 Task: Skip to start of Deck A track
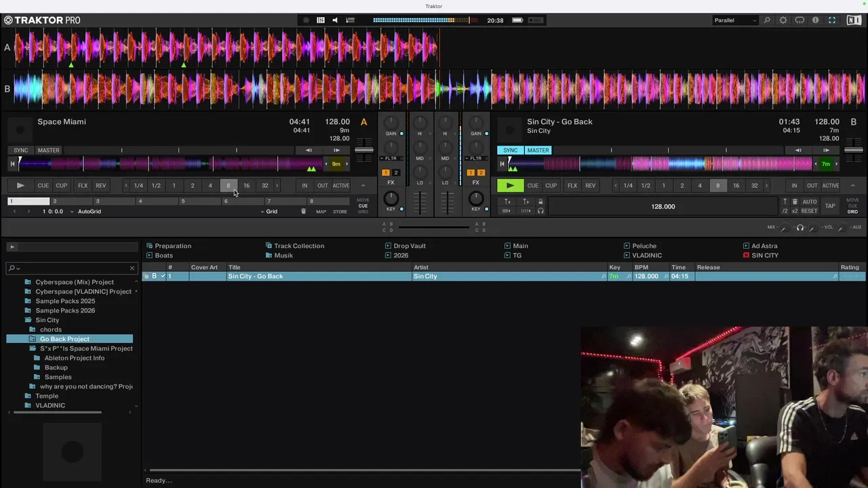[12, 164]
